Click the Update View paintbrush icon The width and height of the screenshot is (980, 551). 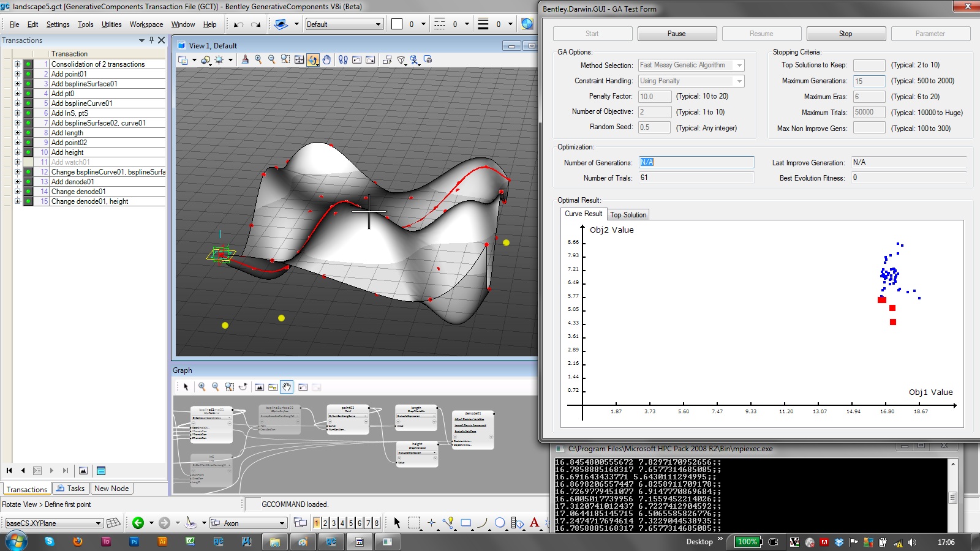(245, 59)
